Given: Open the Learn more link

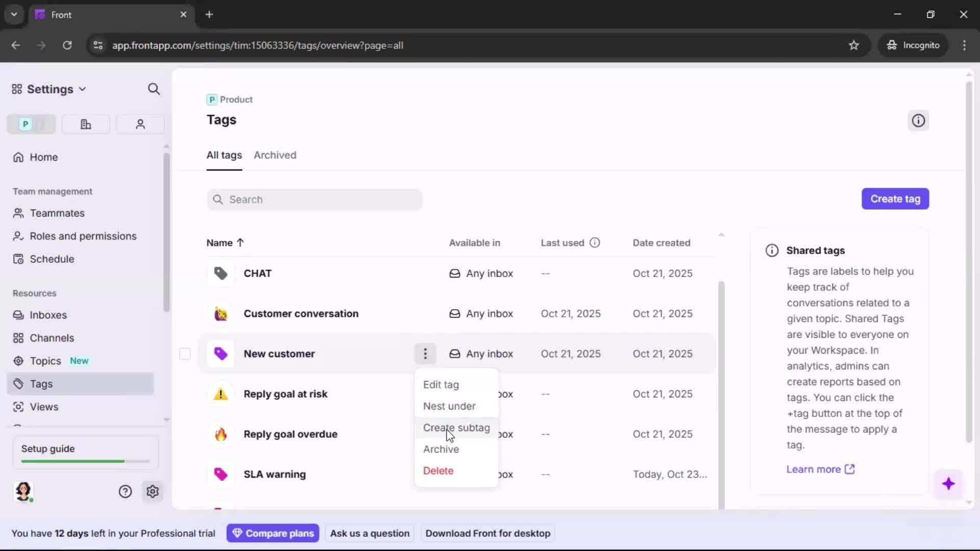Looking at the screenshot, I should click(x=814, y=469).
